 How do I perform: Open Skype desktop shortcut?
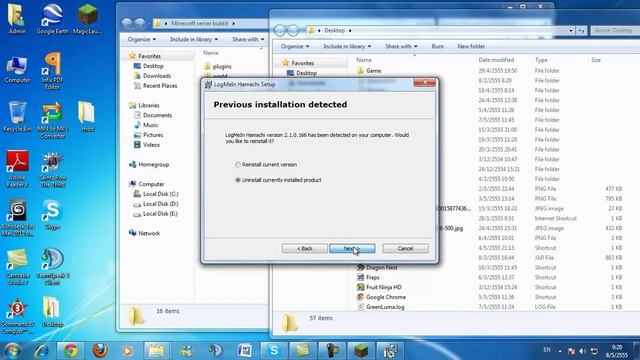(52, 215)
